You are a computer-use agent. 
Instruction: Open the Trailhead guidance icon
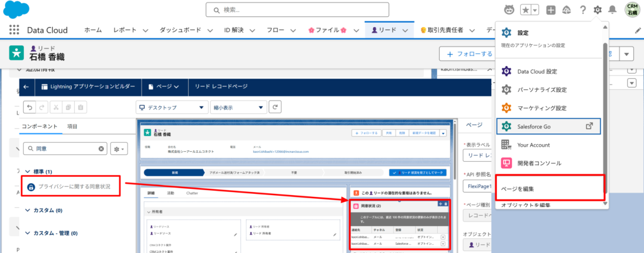click(x=567, y=10)
